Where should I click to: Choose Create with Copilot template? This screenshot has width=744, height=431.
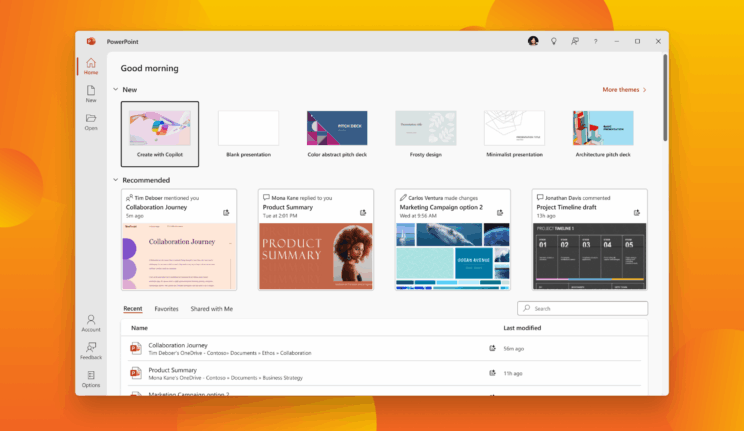point(160,134)
